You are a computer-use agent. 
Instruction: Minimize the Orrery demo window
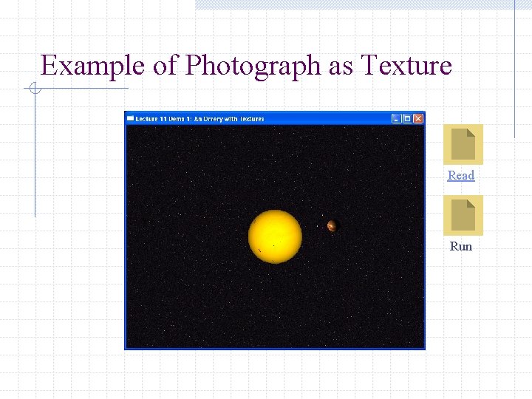click(396, 119)
